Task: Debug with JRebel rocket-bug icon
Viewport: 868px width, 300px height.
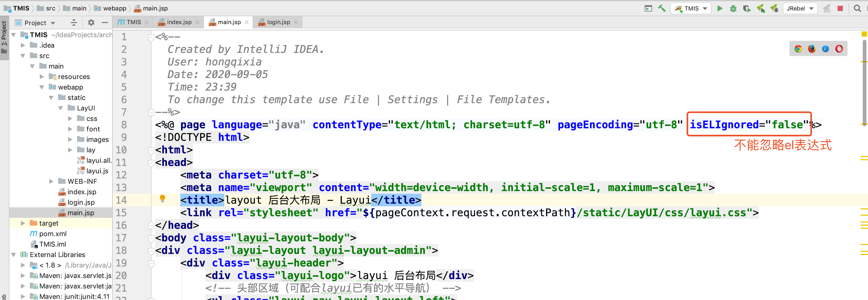Action: 774,8
